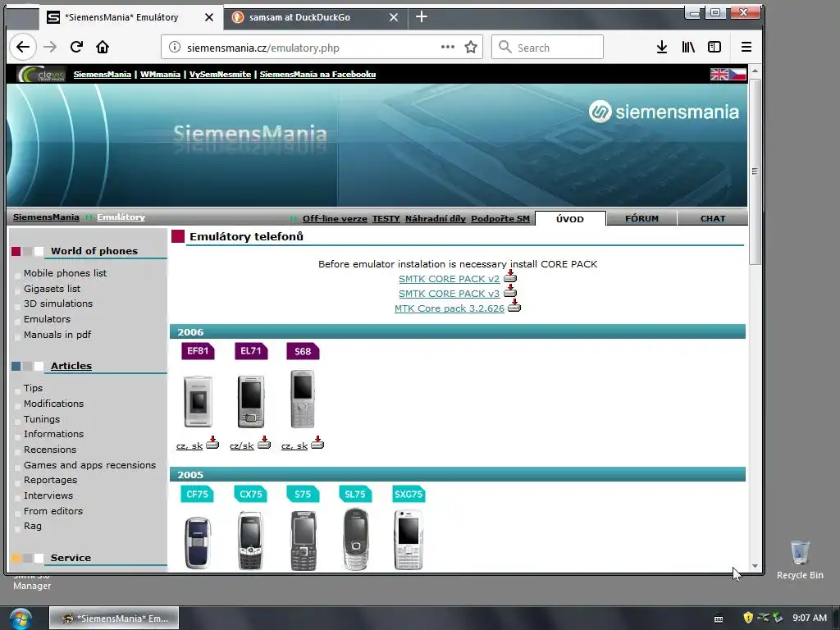Click download icon under S68 phone
The width and height of the screenshot is (840, 630).
317,442
